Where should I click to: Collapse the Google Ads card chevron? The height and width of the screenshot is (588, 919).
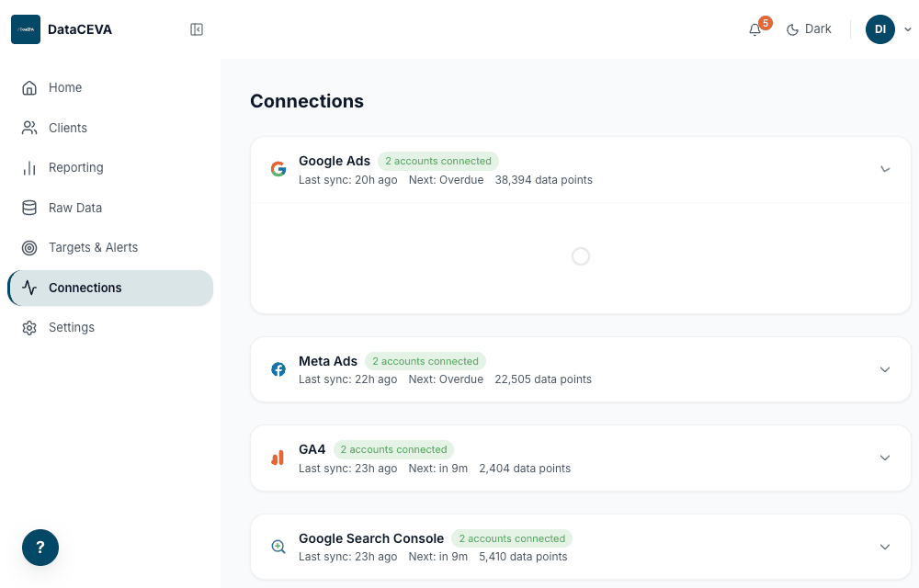click(885, 169)
